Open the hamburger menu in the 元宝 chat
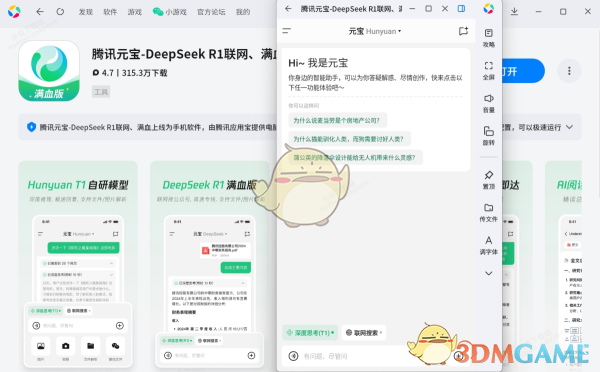The height and width of the screenshot is (372, 600). tap(287, 31)
